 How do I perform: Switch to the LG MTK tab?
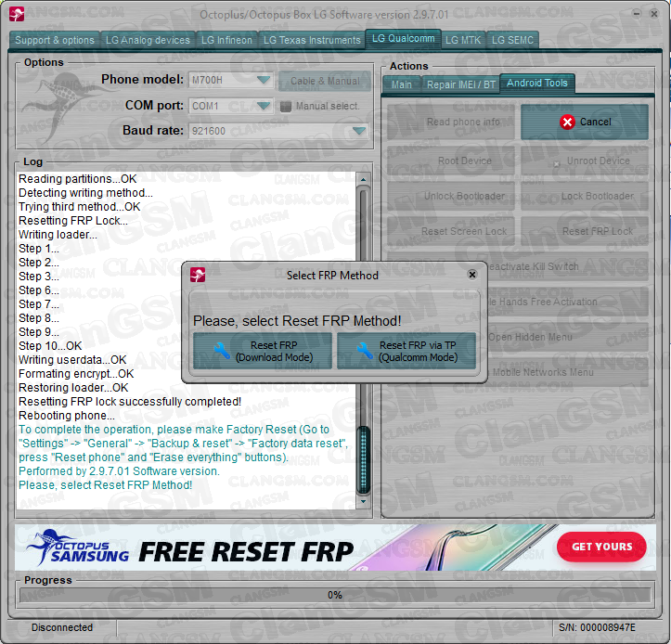(x=463, y=40)
